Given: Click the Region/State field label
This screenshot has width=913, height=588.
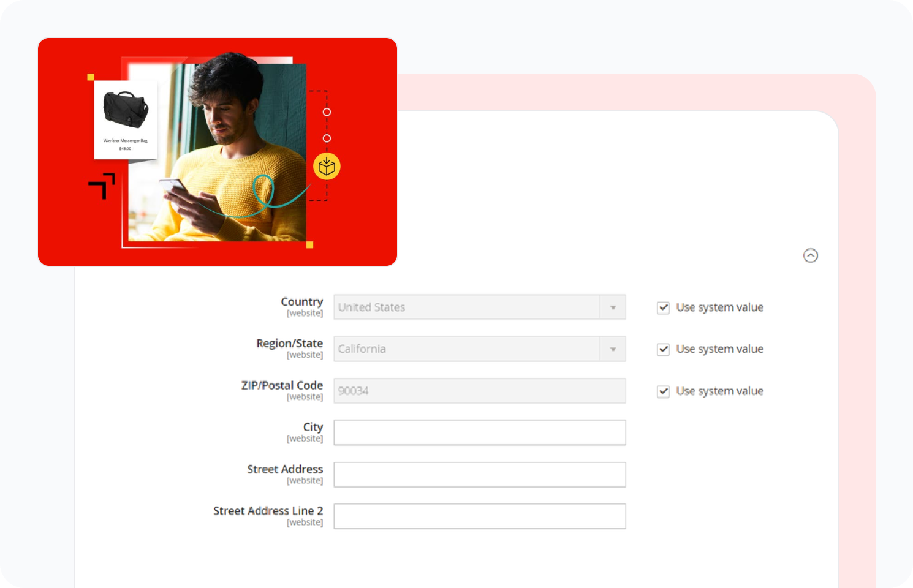Looking at the screenshot, I should click(289, 344).
